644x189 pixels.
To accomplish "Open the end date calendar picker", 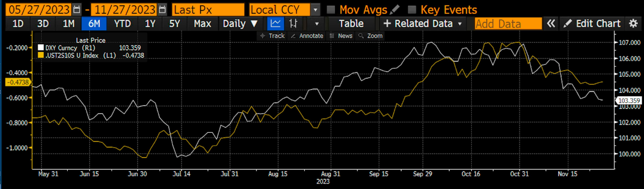I will pos(162,10).
